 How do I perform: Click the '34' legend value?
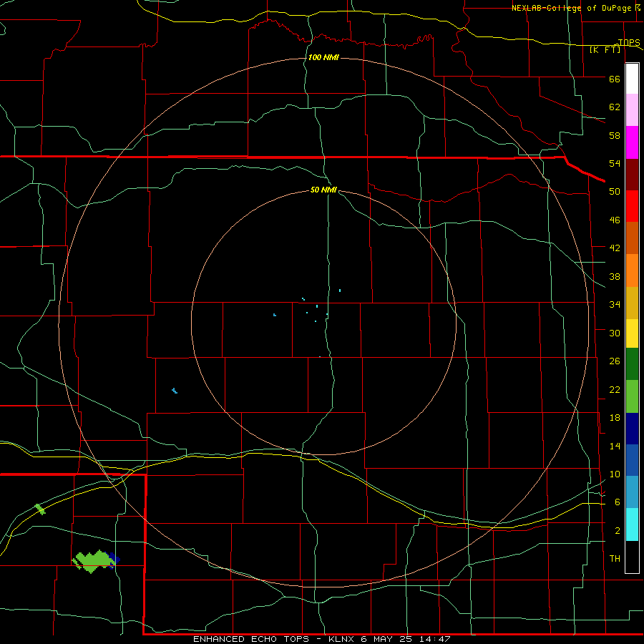pos(615,305)
